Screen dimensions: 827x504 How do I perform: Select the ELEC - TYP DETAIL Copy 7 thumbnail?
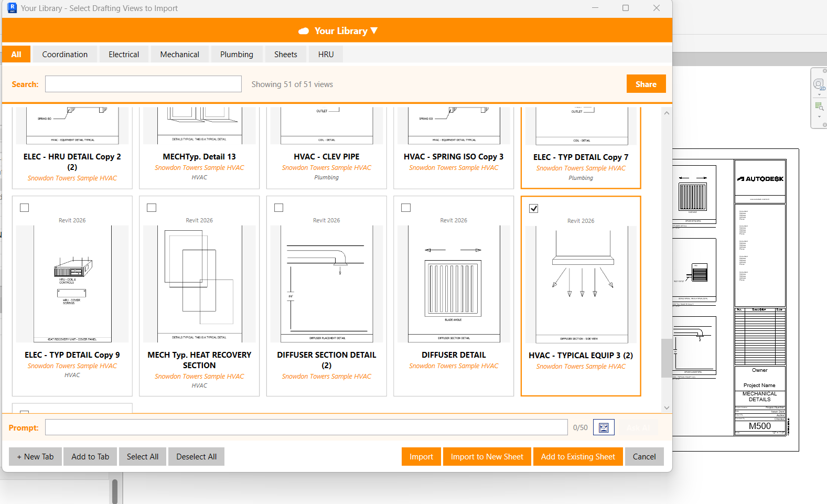click(581, 126)
